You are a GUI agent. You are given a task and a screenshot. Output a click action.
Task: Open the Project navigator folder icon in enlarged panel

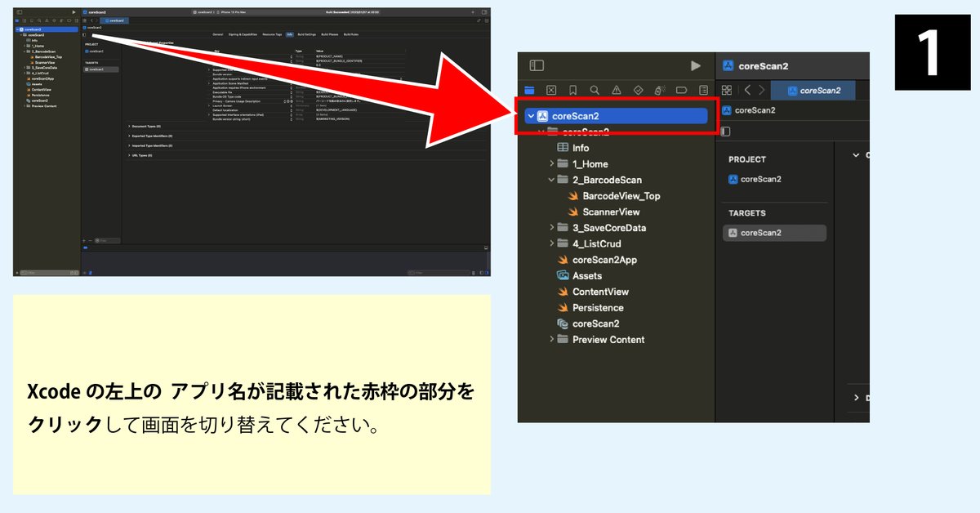coord(530,90)
